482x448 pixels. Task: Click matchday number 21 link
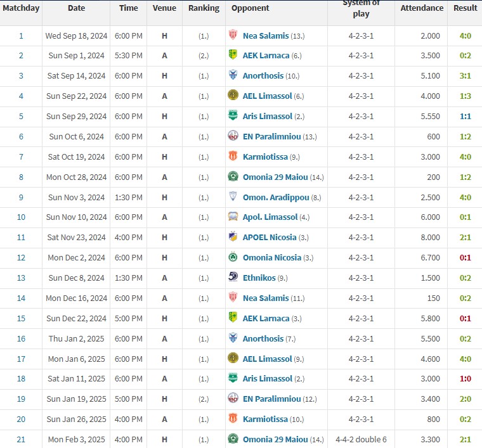[21, 439]
